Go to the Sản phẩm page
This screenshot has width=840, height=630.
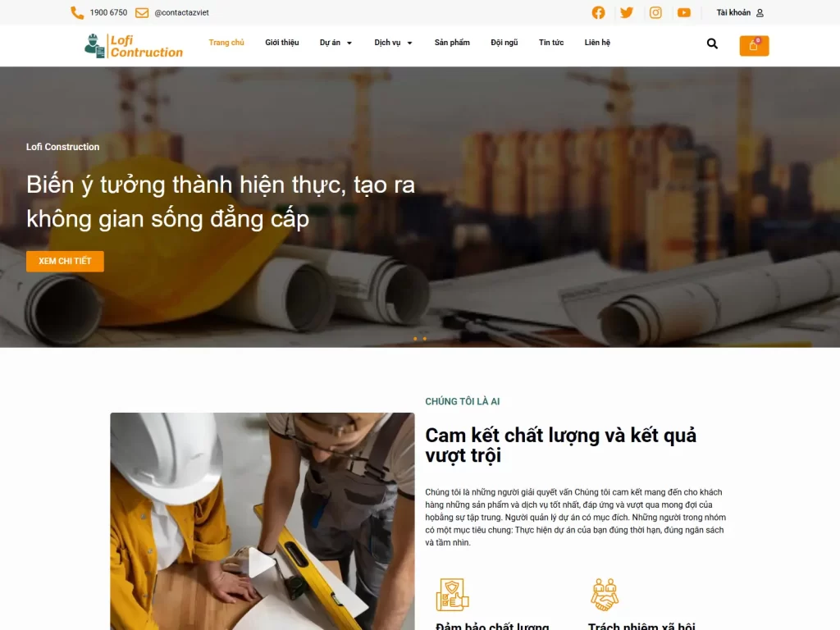[x=452, y=43]
